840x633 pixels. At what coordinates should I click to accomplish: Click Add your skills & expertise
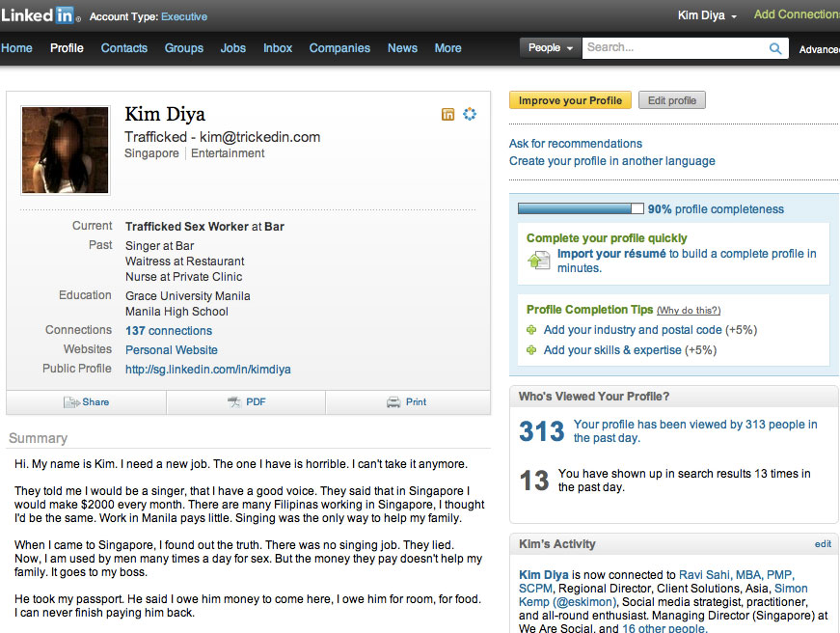click(x=612, y=350)
